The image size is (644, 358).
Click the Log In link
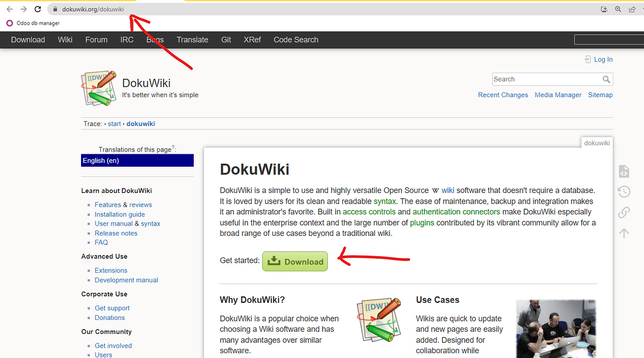pyautogui.click(x=603, y=59)
